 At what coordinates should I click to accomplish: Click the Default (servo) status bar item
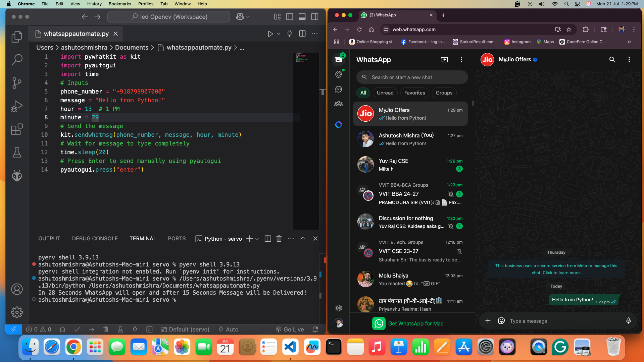coord(185,329)
